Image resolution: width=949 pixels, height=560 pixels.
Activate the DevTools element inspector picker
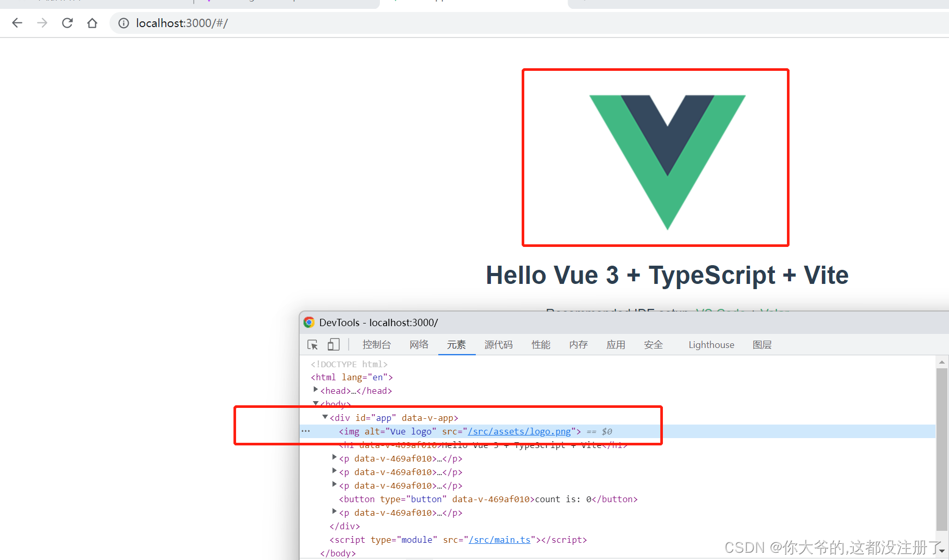click(313, 345)
